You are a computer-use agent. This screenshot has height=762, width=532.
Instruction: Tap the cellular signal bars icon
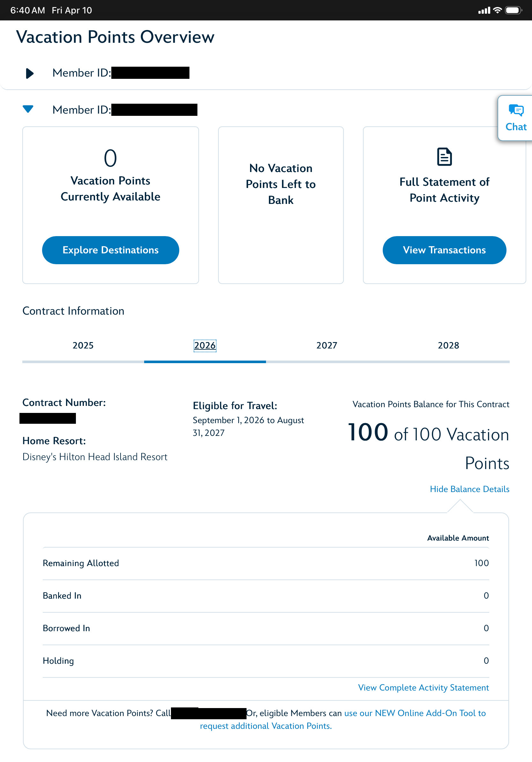484,11
